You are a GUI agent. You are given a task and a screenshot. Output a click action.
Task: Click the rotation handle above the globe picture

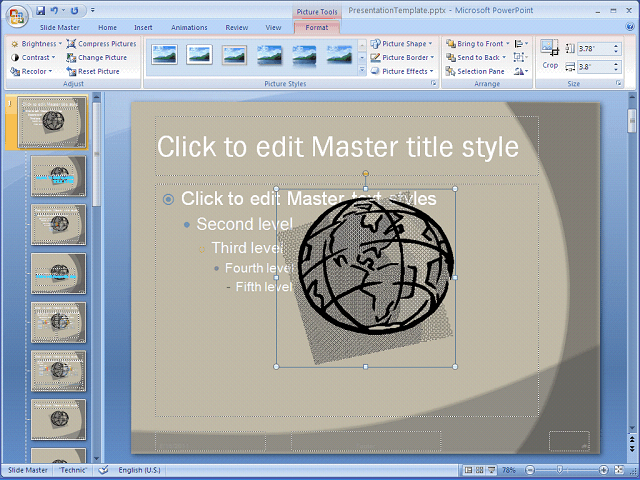(x=366, y=174)
